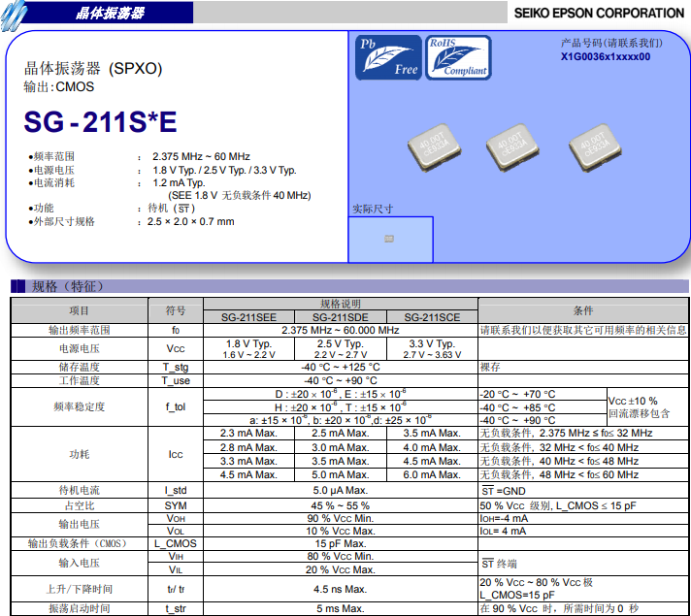This screenshot has width=691, height=616.
Task: Click the square marker beside 规格（特征）
Action: pyautogui.click(x=18, y=286)
